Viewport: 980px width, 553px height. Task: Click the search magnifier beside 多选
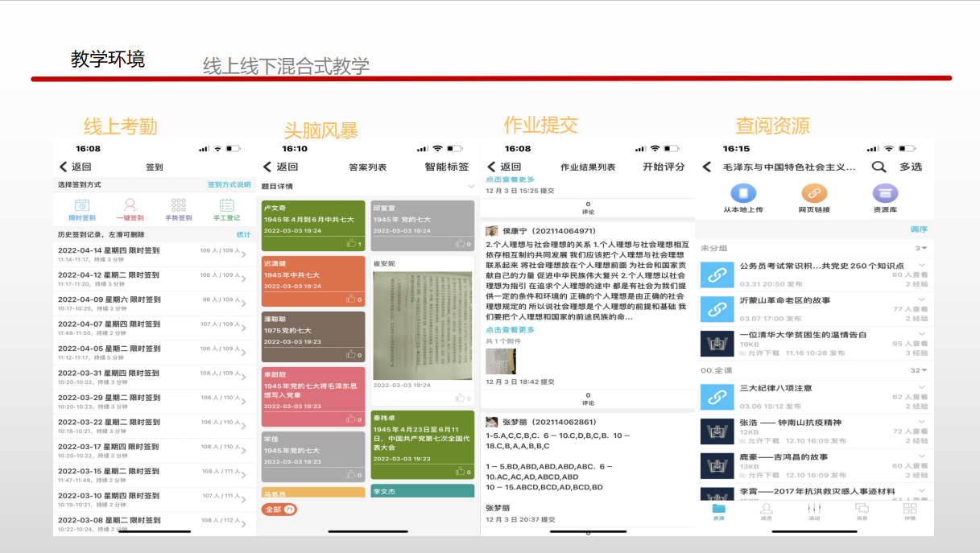(x=879, y=167)
